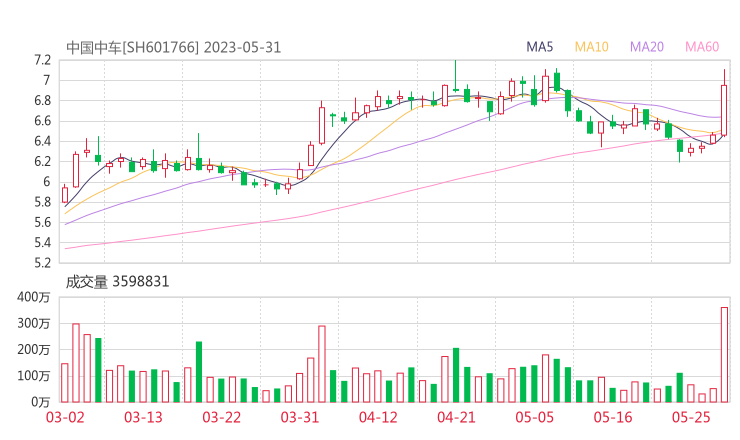740x440 pixels.
Task: Click the 200万 volume axis label
Action: tap(33, 350)
